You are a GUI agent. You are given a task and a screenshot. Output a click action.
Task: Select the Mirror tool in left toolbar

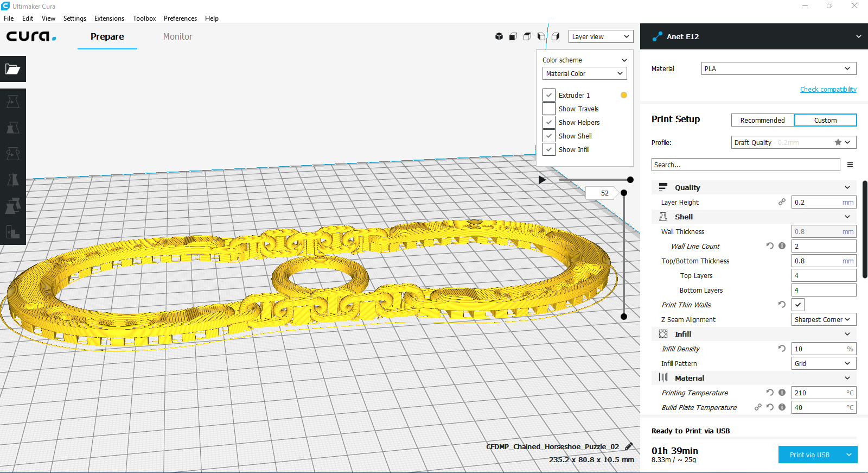13,180
